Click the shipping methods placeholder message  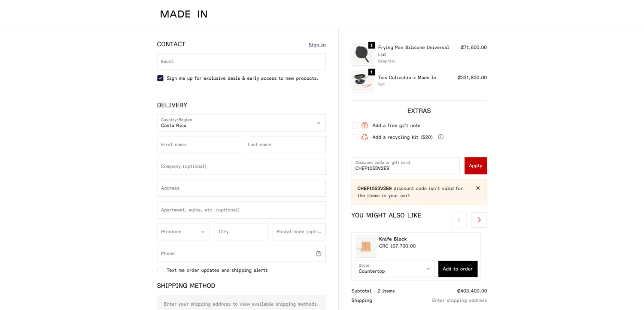(241, 304)
